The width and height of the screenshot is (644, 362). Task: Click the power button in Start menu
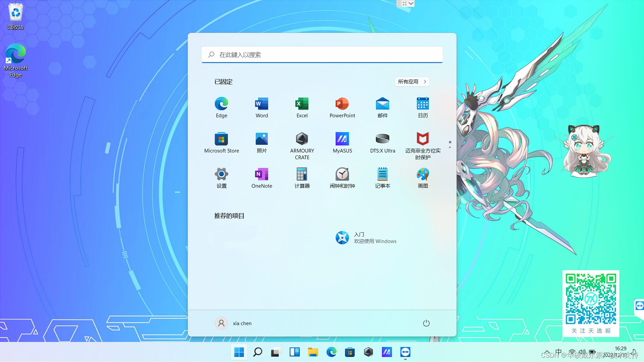(426, 323)
